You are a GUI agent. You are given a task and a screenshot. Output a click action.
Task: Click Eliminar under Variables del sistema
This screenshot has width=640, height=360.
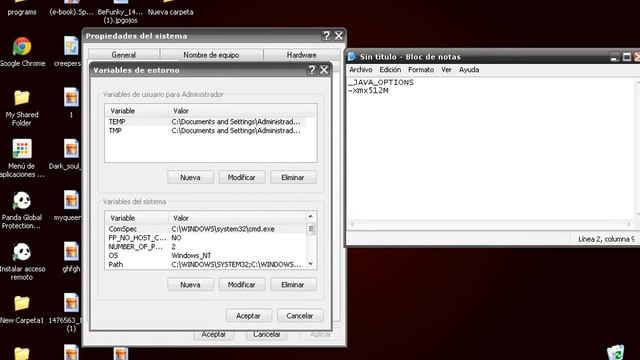click(293, 284)
